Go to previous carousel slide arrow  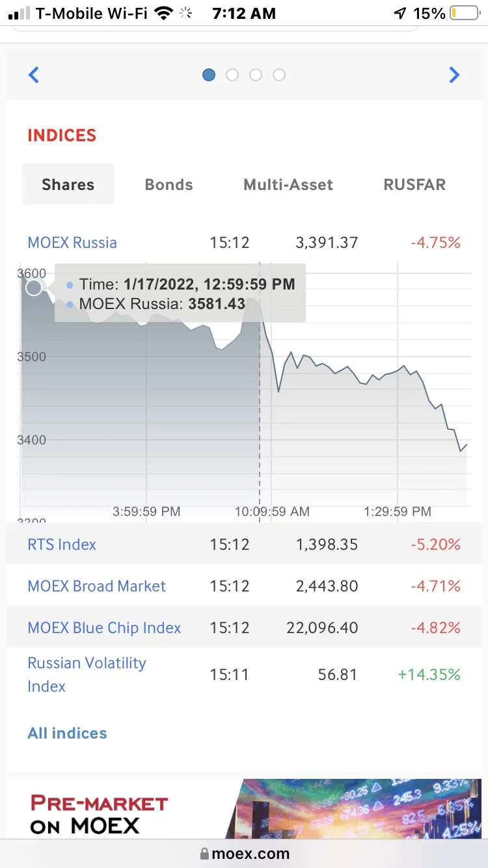[x=34, y=75]
